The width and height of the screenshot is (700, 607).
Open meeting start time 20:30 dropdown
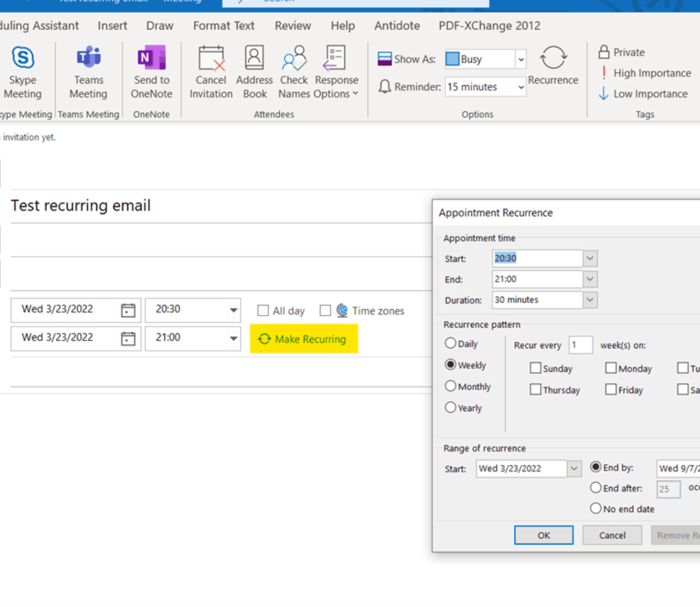coord(233,310)
